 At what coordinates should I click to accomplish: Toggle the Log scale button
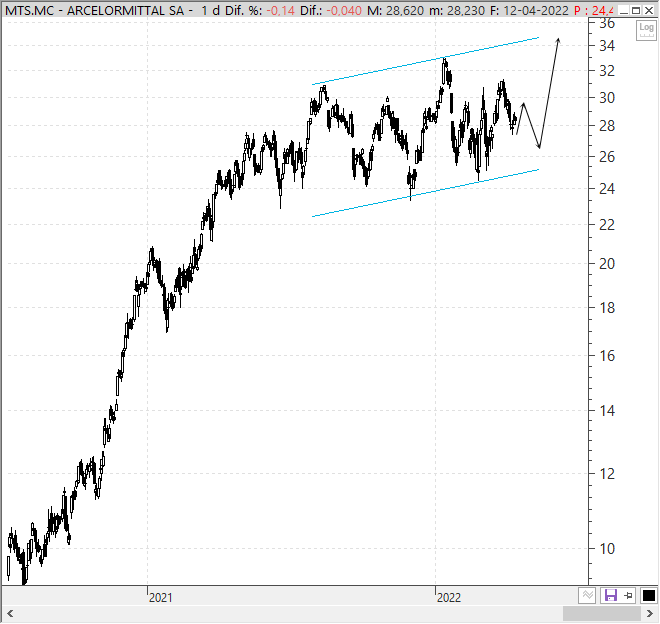click(646, 30)
